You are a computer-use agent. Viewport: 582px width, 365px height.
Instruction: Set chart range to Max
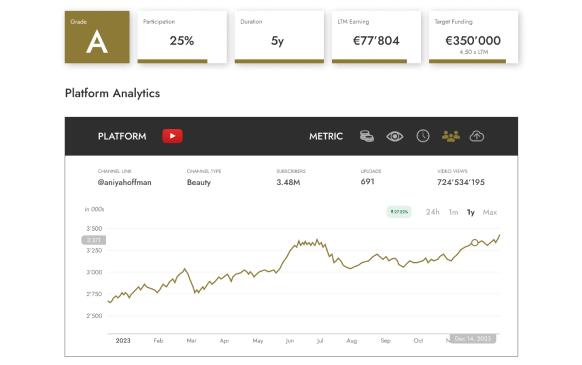(490, 212)
